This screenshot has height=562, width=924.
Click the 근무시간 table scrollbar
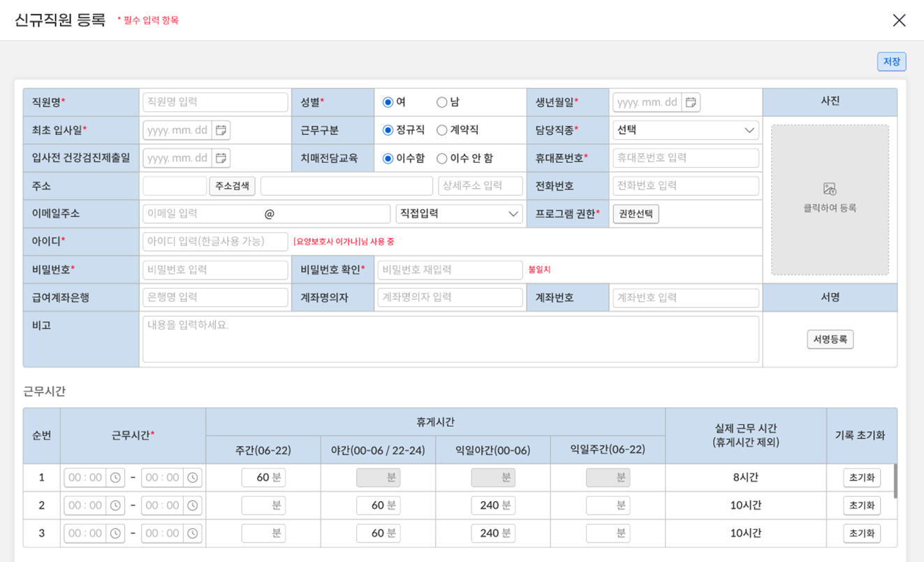[895, 481]
